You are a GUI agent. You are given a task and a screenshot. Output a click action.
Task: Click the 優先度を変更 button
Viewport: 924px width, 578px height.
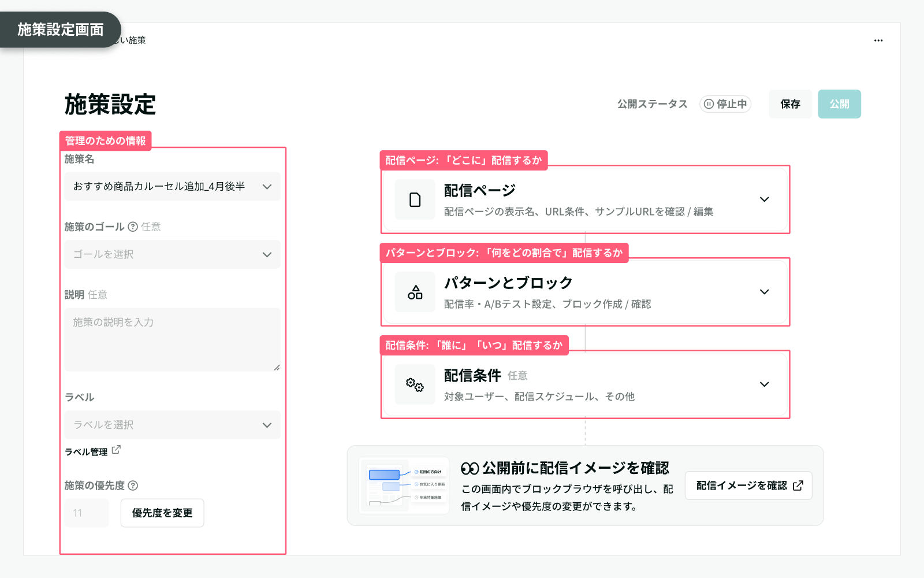162,513
